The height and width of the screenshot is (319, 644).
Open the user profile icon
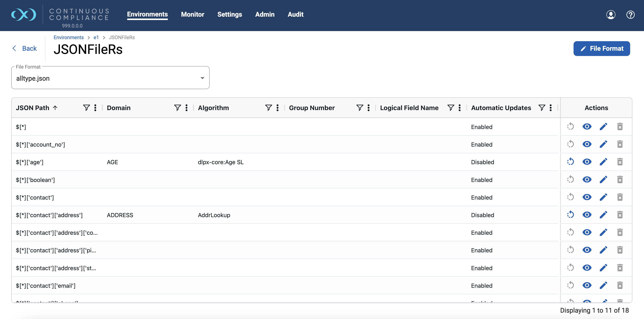tap(610, 14)
